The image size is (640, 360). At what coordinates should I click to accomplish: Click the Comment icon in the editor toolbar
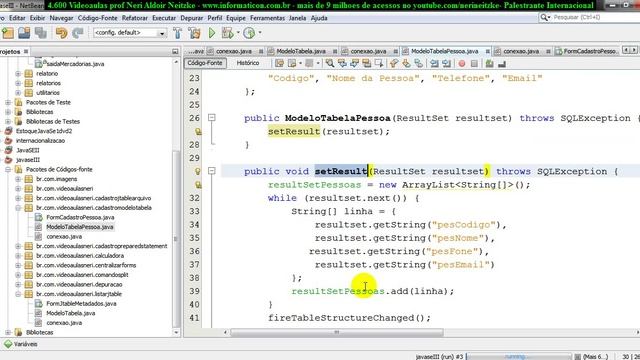(489, 64)
